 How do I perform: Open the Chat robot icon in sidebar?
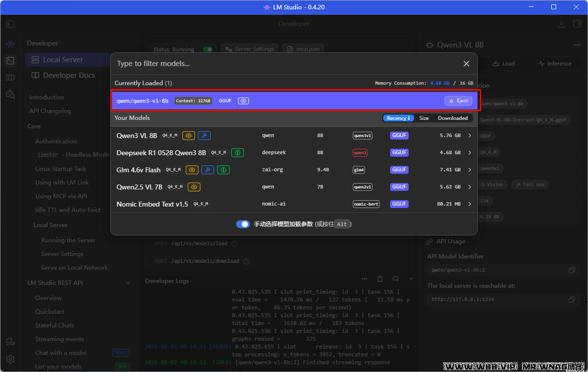click(x=10, y=44)
